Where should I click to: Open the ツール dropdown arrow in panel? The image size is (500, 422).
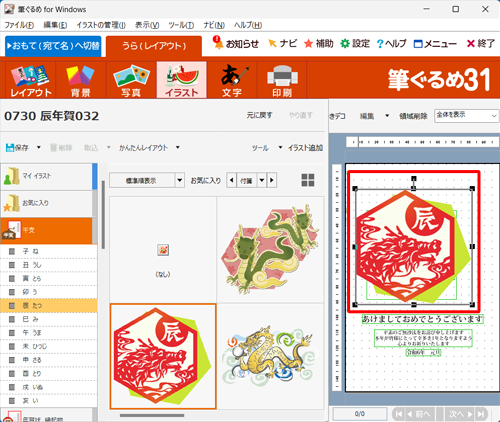280,147
